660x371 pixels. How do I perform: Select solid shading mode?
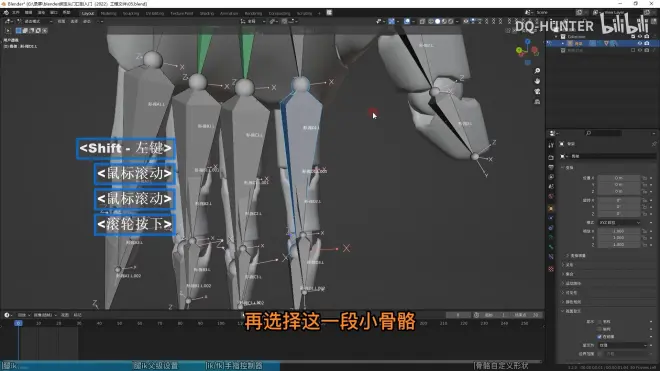[438, 21]
